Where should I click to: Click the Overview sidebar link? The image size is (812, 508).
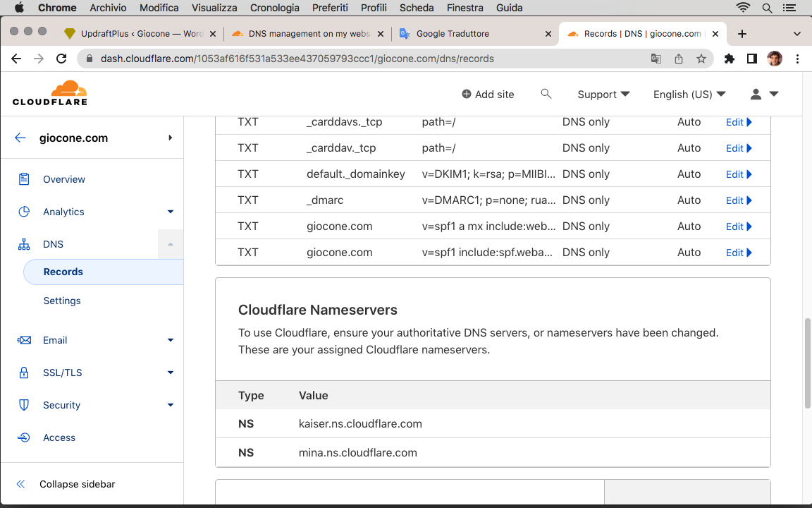tap(63, 179)
